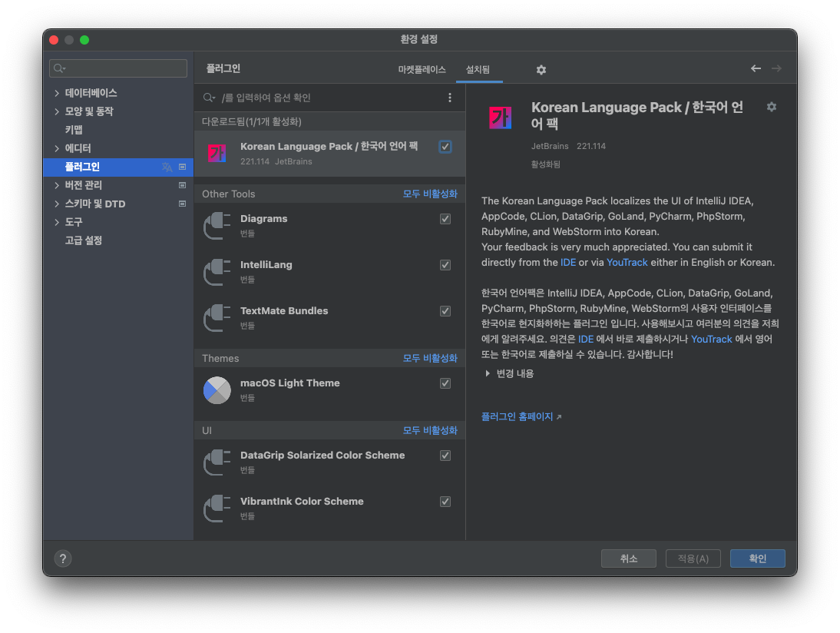Expand the 스키마 및 DTD chevron
840x633 pixels.
click(57, 204)
